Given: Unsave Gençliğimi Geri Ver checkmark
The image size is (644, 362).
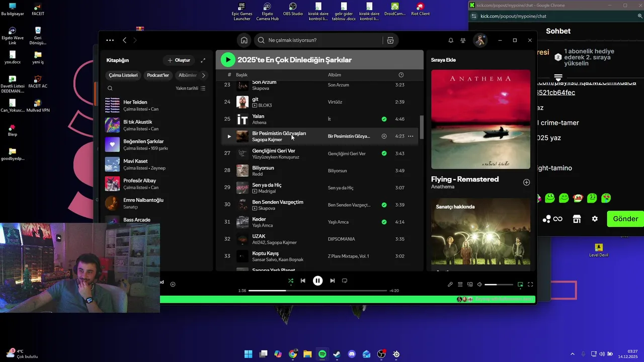Looking at the screenshot, I should click(384, 153).
